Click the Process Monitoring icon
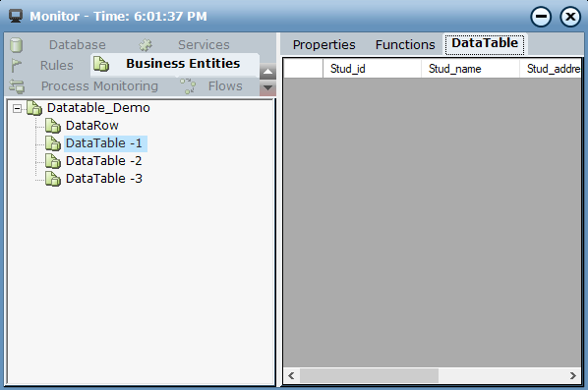 [17, 86]
